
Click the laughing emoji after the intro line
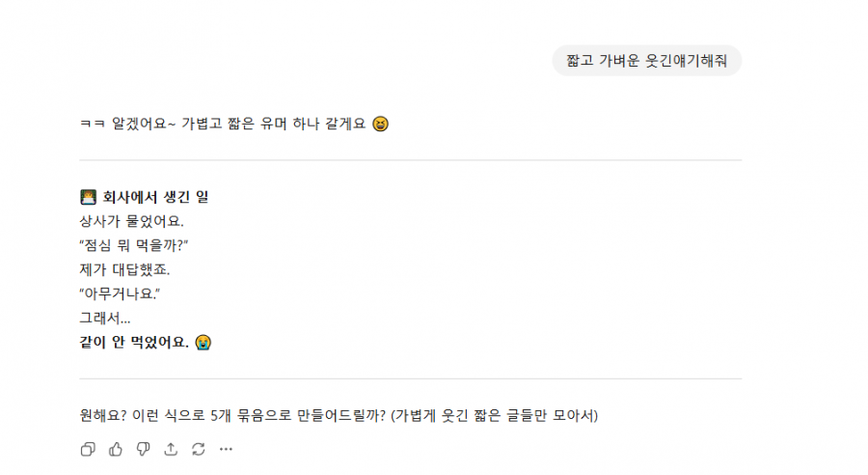[381, 124]
